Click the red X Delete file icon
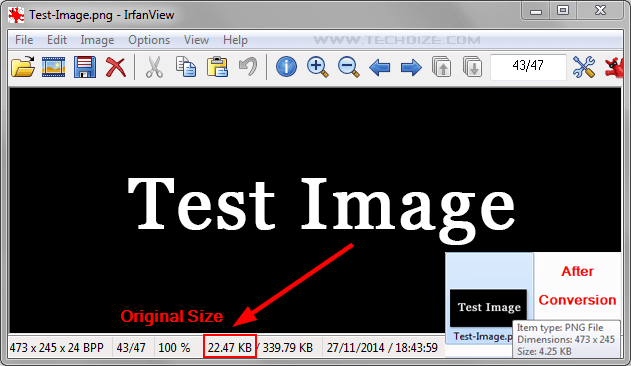631x366 pixels. pos(116,66)
